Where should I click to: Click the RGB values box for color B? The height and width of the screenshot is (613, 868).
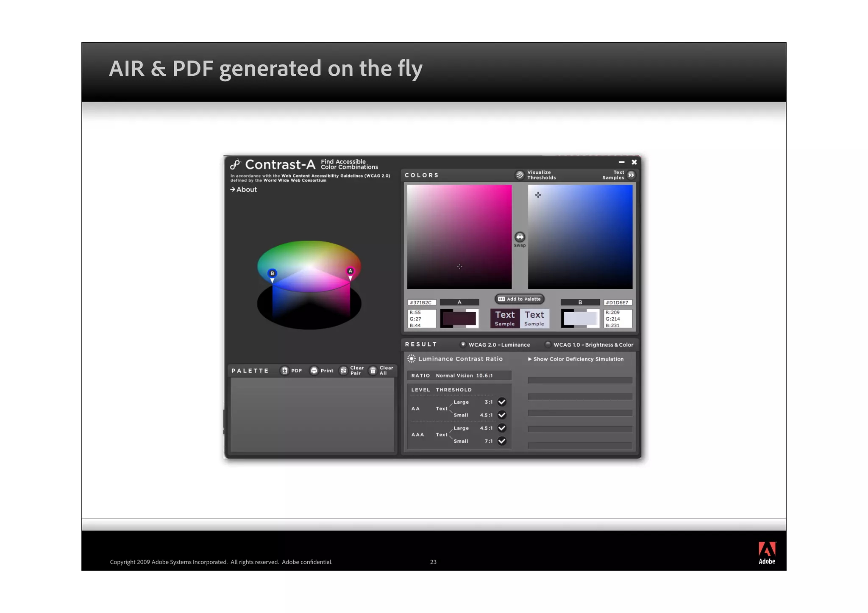click(618, 319)
